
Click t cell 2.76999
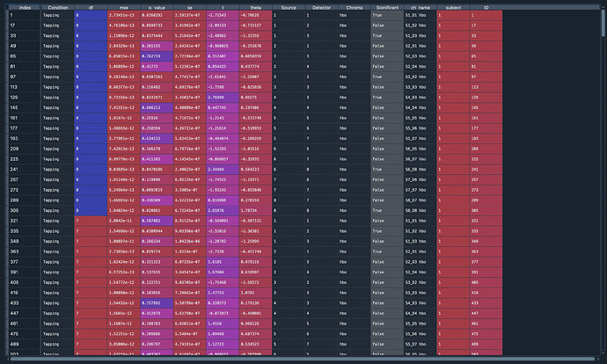(x=223, y=98)
